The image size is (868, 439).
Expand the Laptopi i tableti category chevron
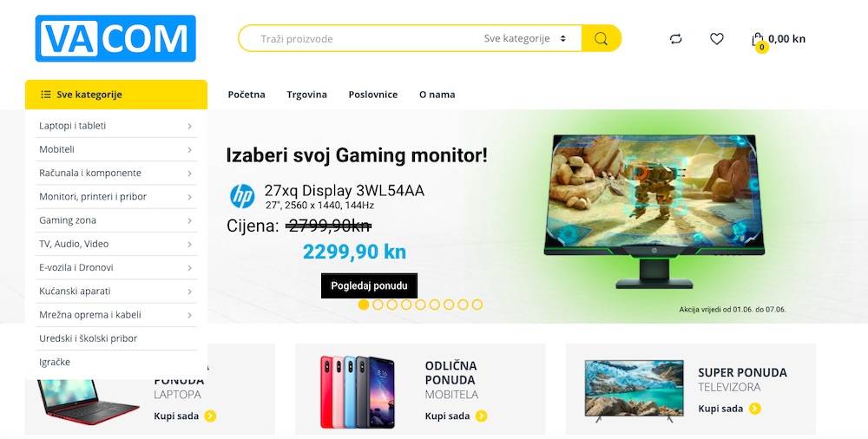coord(189,126)
